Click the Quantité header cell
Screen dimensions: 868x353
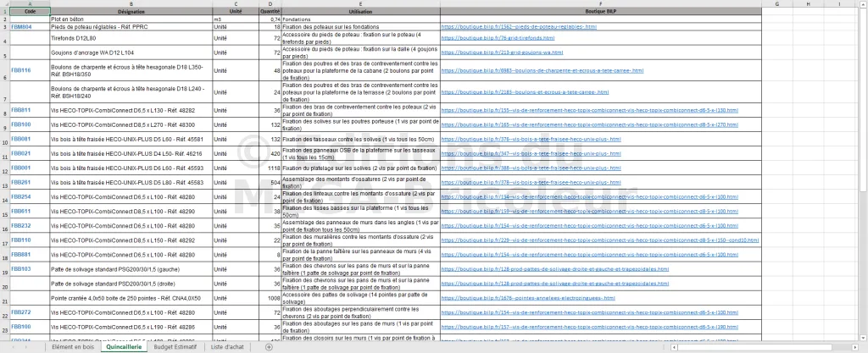coord(270,11)
